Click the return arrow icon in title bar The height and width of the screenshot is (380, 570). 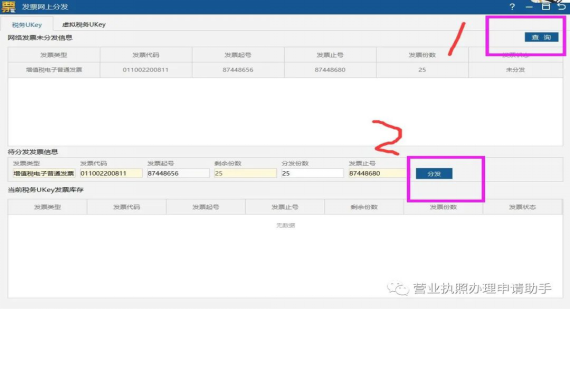(562, 6)
